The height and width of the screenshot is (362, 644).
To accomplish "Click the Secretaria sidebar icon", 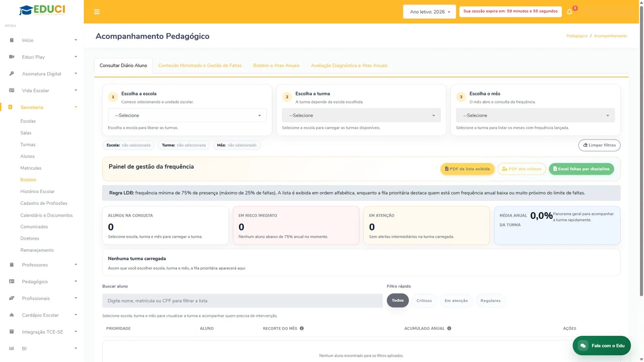I will [10, 107].
